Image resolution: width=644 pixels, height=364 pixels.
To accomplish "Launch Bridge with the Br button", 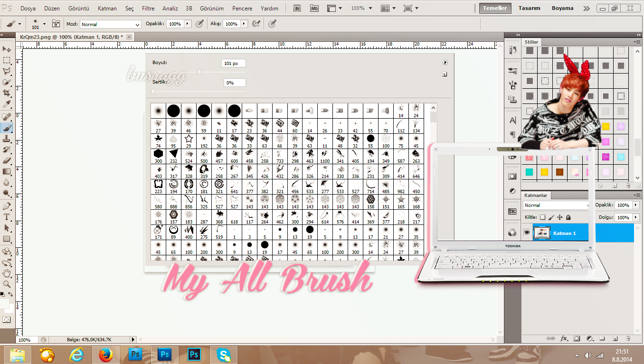I will click(x=297, y=8).
